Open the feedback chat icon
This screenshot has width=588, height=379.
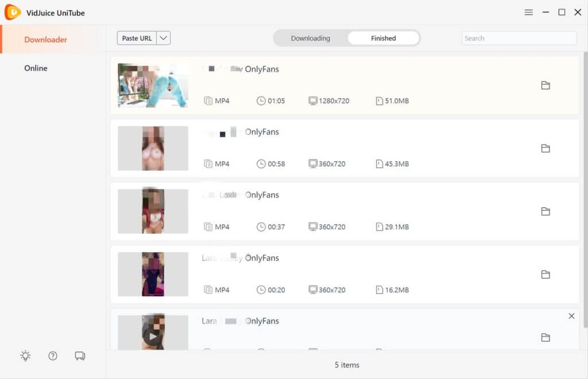click(x=80, y=356)
